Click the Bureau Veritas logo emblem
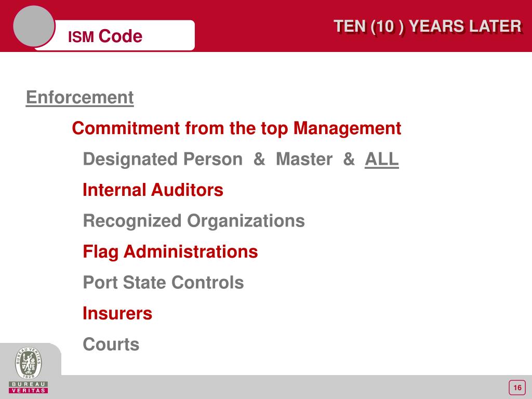 (x=29, y=363)
